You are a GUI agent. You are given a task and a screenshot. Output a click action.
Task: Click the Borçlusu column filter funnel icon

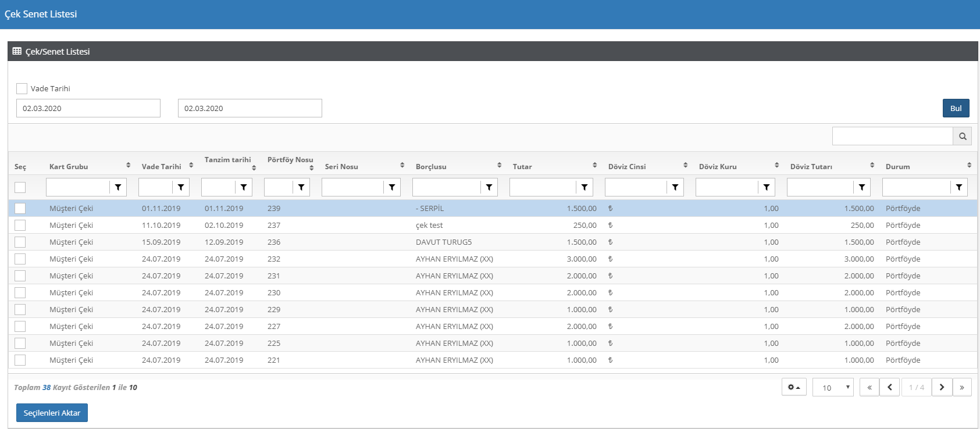(x=489, y=187)
